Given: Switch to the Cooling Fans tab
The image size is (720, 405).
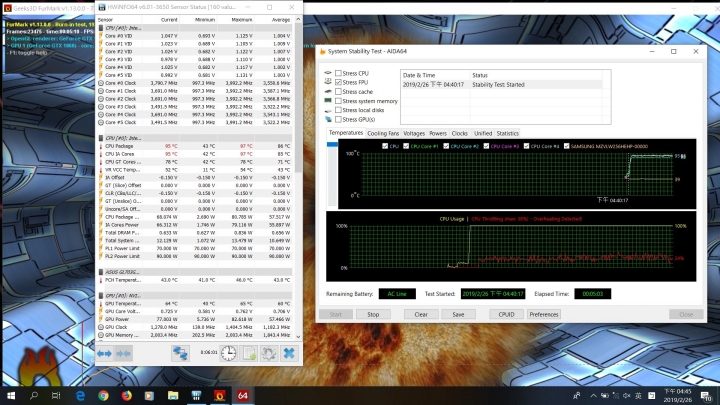Looking at the screenshot, I should pyautogui.click(x=383, y=133).
